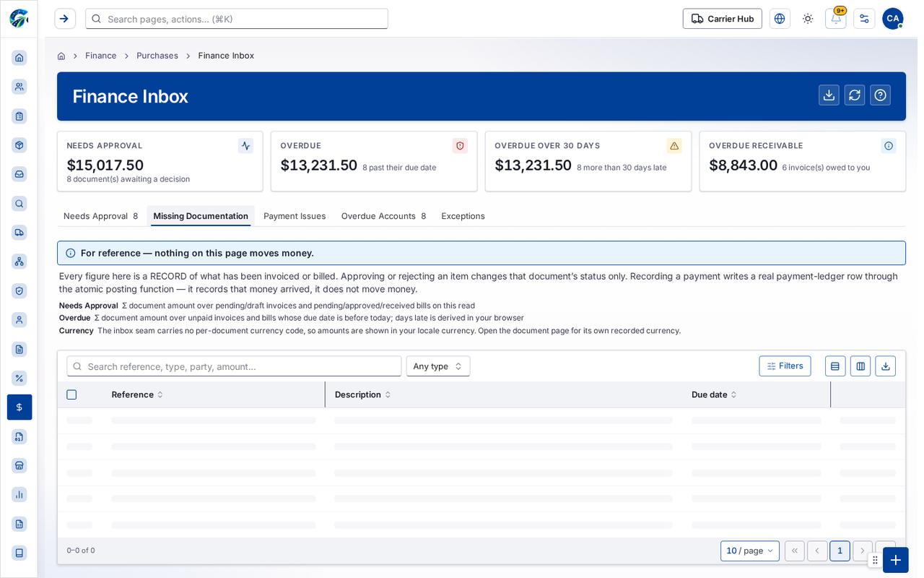Open the 10 / page size dropdown
The width and height of the screenshot is (924, 578).
tap(750, 551)
